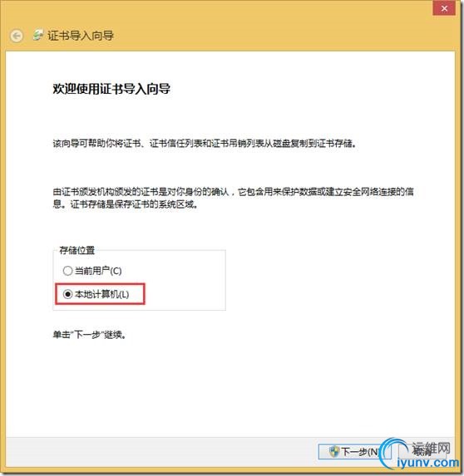This screenshot has height=476, width=464.
Task: Open the iyunv.com watermark link
Action: pos(428,463)
